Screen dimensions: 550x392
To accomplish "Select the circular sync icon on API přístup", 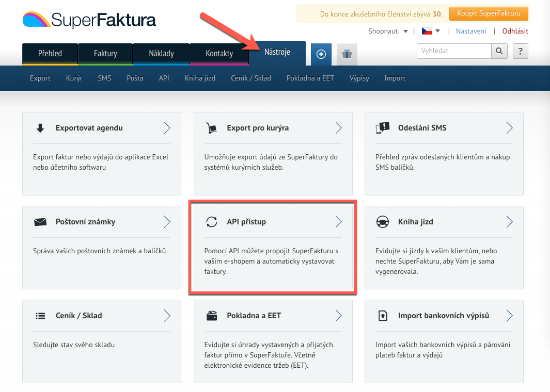I will pos(212,222).
